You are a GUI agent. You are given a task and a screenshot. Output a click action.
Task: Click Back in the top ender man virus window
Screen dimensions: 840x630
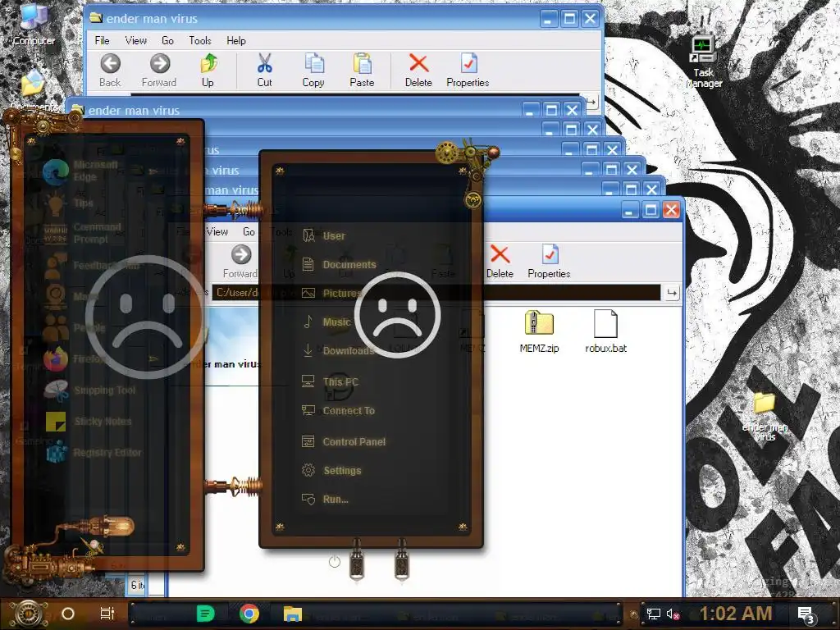point(110,71)
